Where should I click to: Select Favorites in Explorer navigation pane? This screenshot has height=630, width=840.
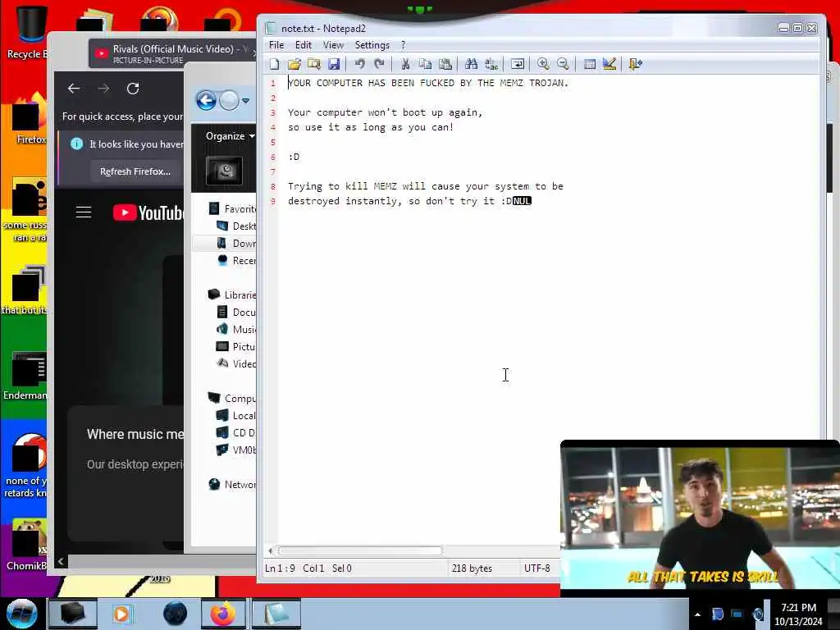point(231,209)
